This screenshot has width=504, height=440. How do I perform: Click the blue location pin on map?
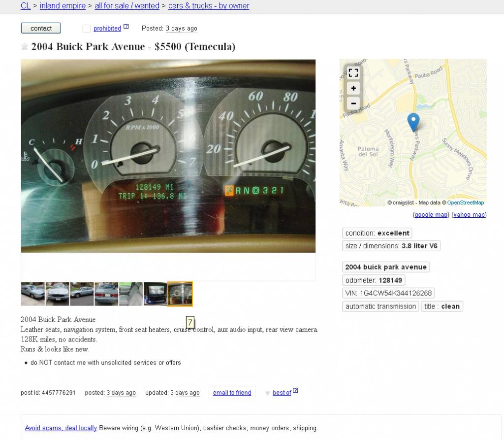tap(413, 122)
